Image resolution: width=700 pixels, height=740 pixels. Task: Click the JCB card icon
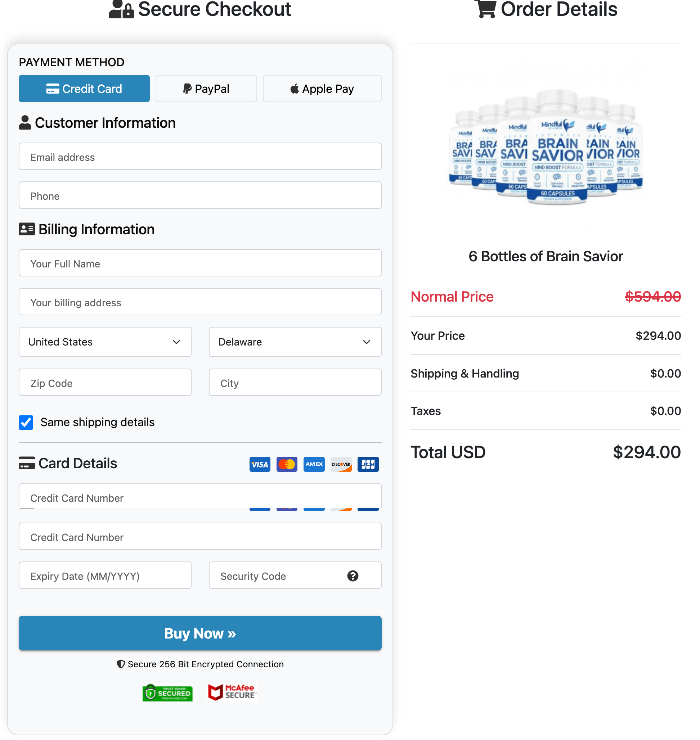coord(368,464)
